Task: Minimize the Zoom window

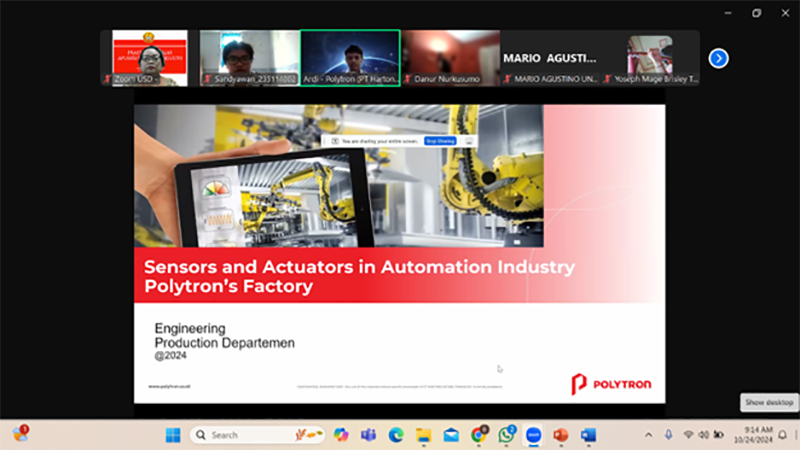Action: pyautogui.click(x=728, y=13)
